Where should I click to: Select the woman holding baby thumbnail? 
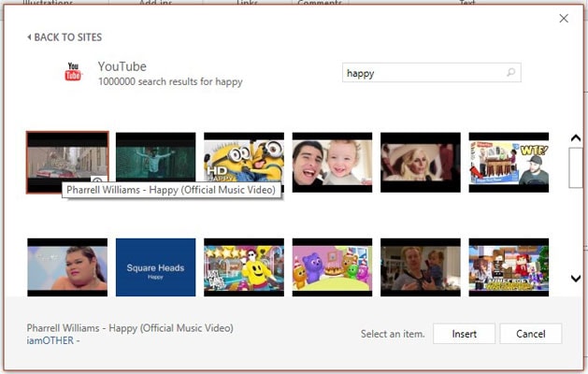[421, 267]
